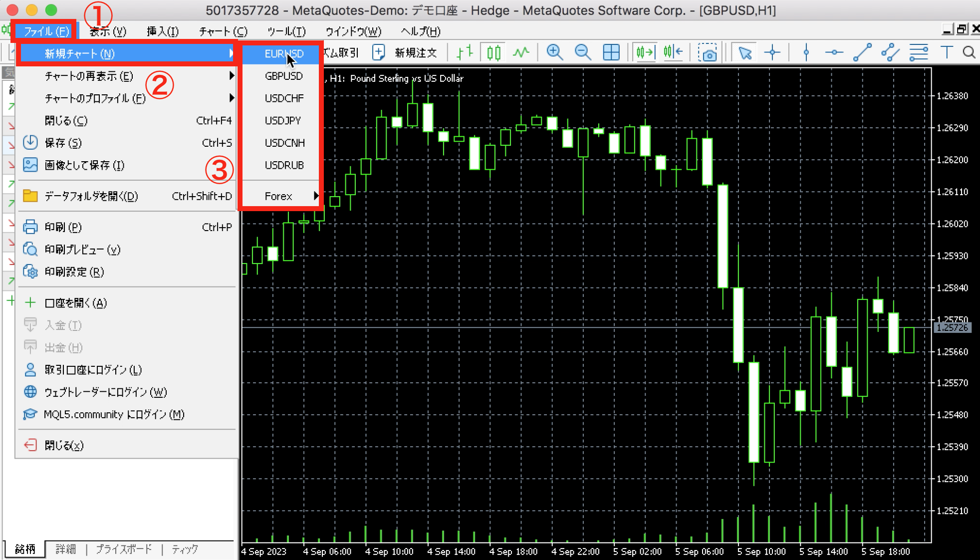Switch to the プライスボード tab
This screenshot has width=980, height=560.
click(x=124, y=549)
